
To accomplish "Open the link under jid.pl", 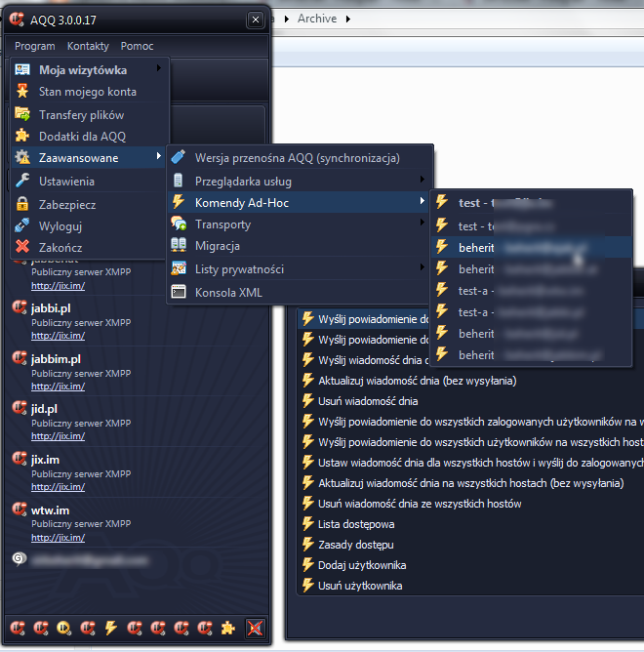I will [x=58, y=436].
